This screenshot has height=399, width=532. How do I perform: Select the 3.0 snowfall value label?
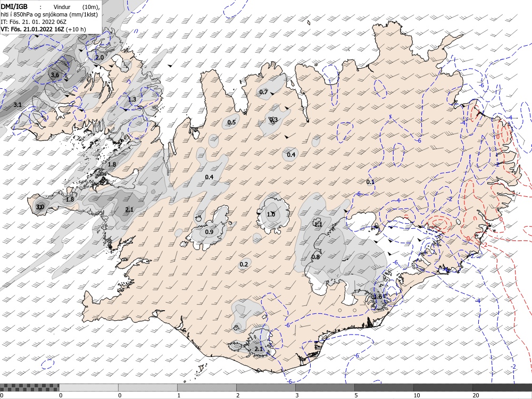[40, 207]
